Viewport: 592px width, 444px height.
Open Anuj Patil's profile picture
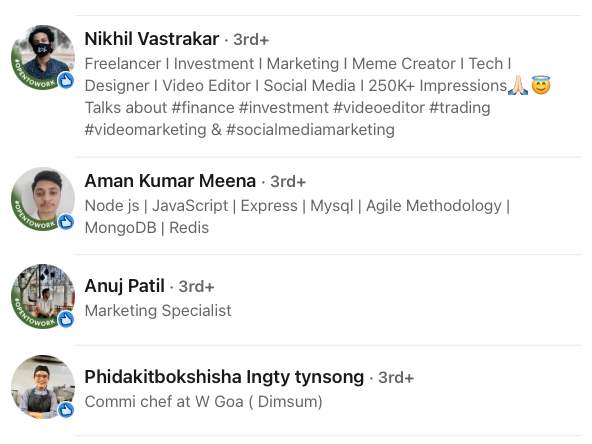43,296
